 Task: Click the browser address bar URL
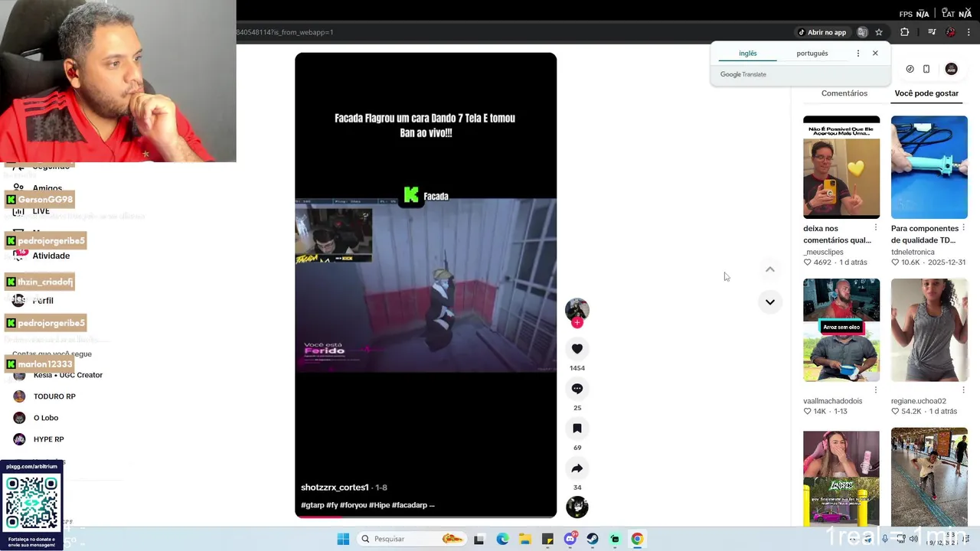tap(285, 32)
